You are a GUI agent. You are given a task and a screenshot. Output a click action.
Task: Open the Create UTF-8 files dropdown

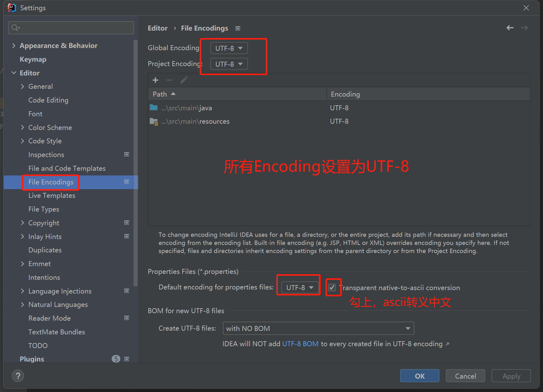[318, 328]
